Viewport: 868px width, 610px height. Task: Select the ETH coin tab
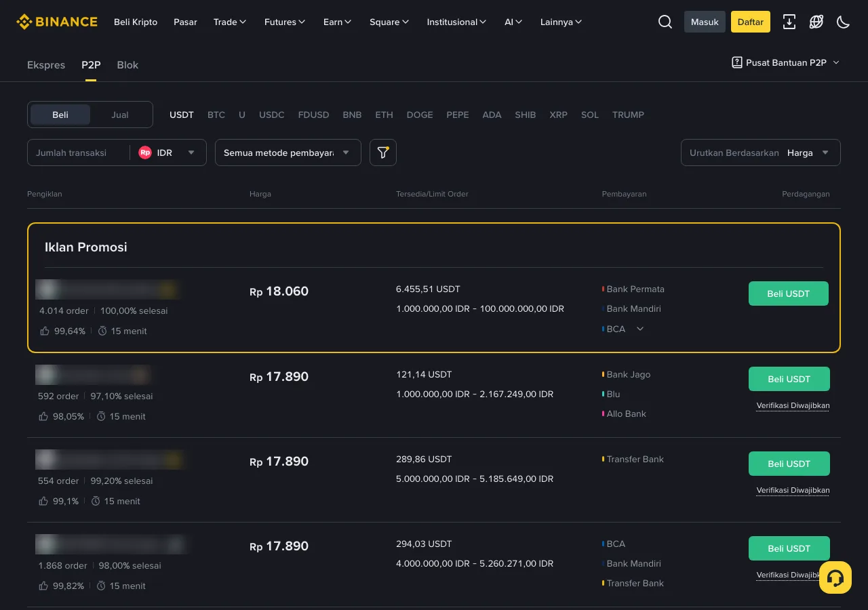[x=384, y=115]
